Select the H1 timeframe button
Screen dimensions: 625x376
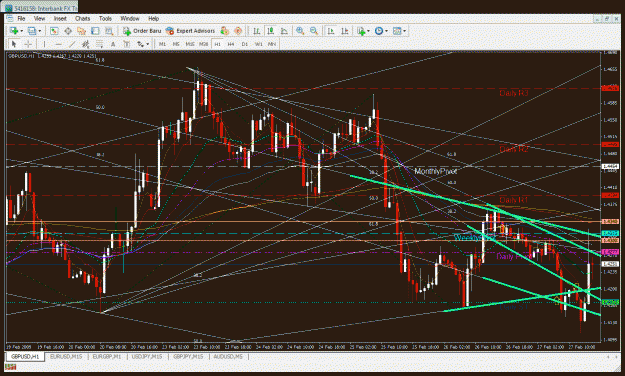(218, 44)
